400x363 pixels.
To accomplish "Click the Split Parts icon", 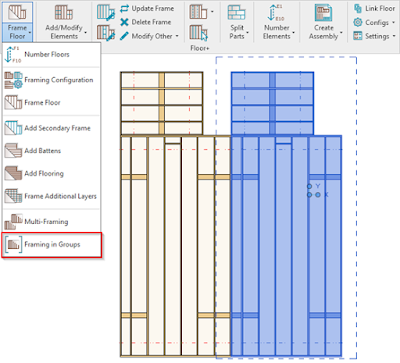I will 237,13.
